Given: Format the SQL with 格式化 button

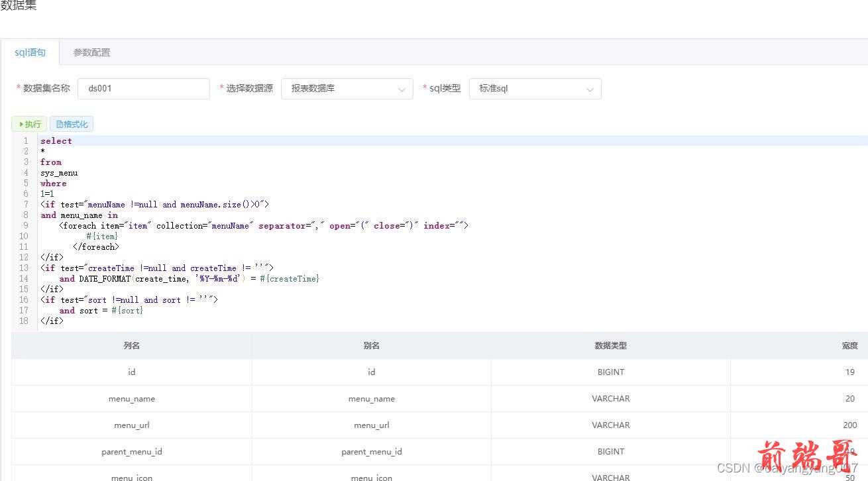Looking at the screenshot, I should (72, 124).
